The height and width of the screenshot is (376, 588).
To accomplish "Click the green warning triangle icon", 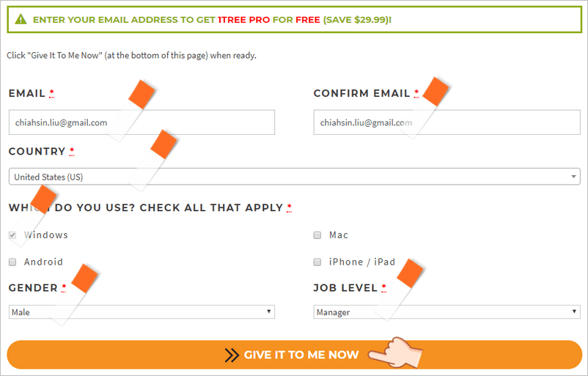I will point(21,19).
